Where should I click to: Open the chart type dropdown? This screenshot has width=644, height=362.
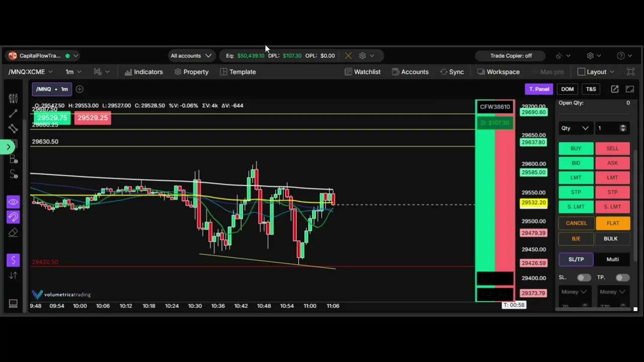click(x=101, y=72)
